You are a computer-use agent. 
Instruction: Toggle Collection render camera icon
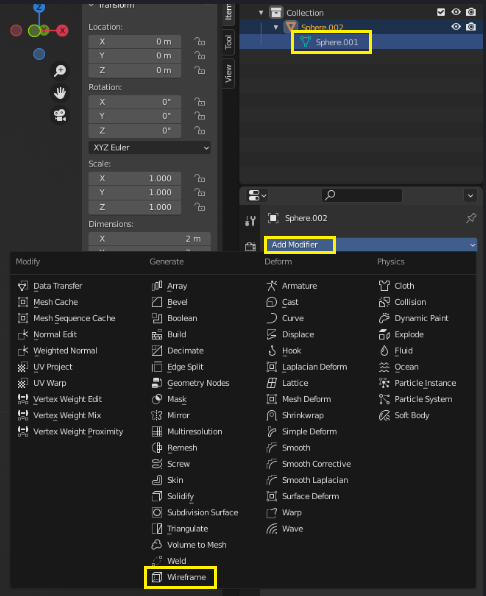coord(471,12)
